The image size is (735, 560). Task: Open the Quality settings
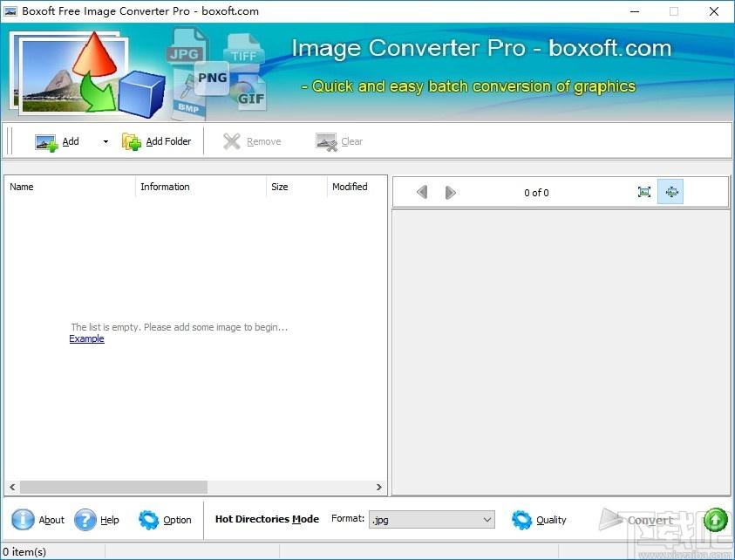click(539, 520)
